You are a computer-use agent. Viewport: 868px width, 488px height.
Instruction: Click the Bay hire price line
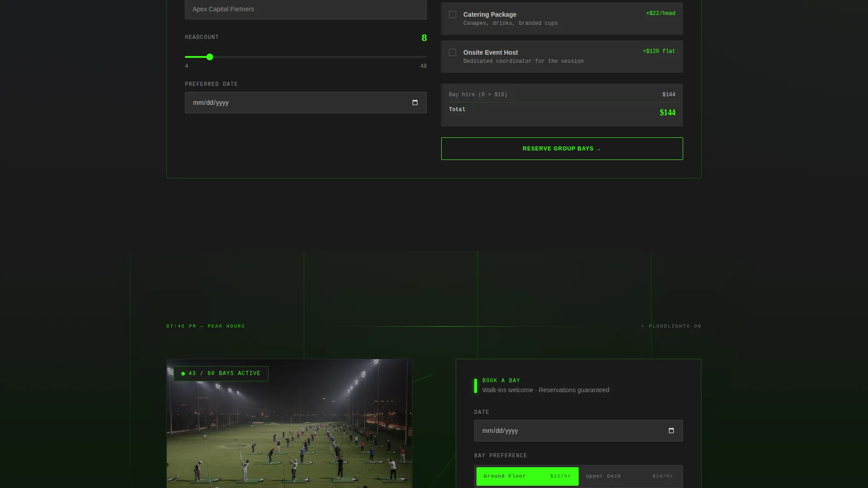[562, 94]
